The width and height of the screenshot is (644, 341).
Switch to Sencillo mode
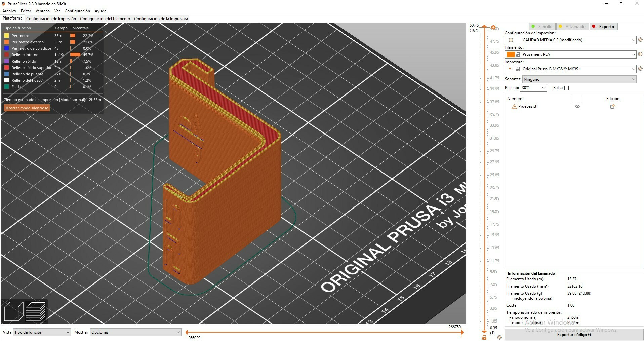[542, 27]
